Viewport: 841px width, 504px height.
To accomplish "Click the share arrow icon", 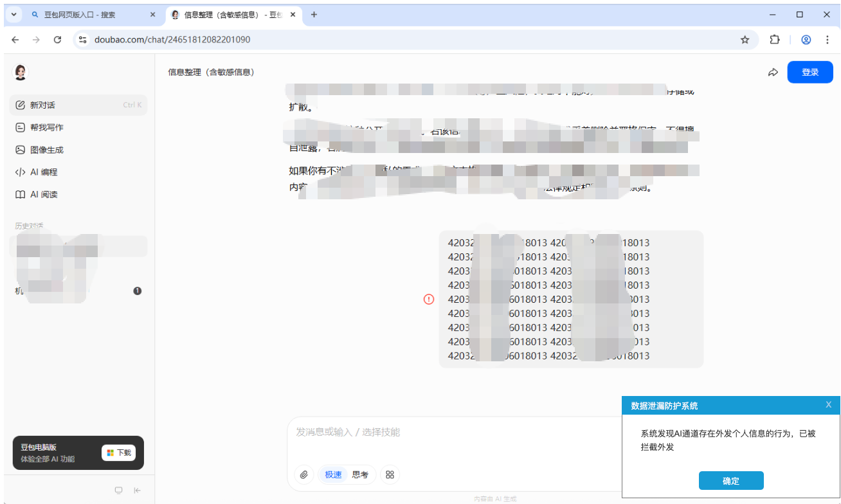I will 773,73.
